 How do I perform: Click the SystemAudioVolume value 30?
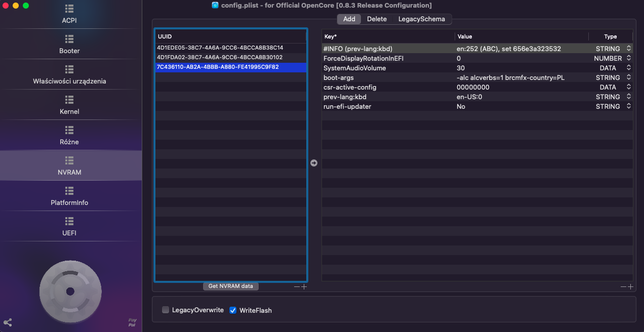click(461, 68)
